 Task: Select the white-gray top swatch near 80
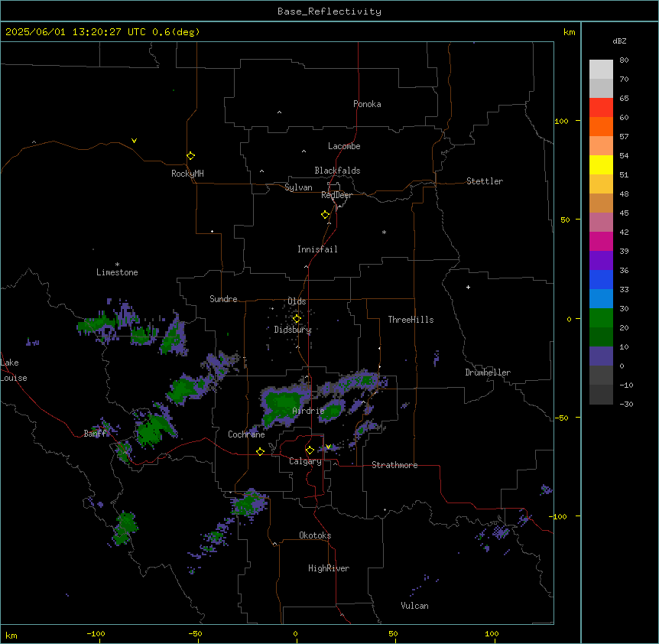click(601, 70)
